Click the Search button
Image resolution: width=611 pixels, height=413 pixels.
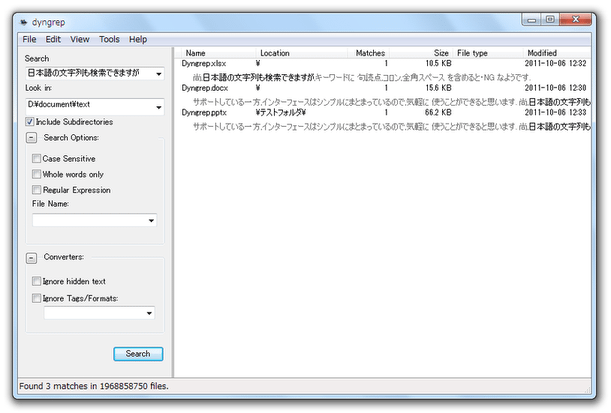coord(138,354)
